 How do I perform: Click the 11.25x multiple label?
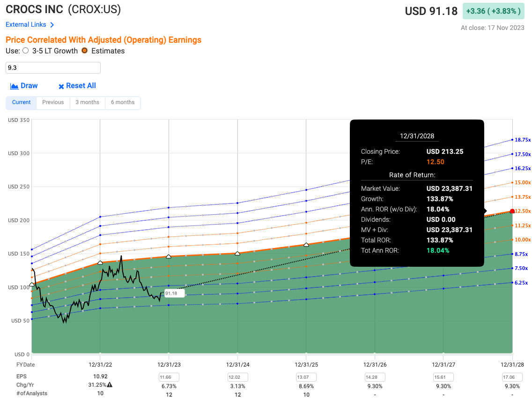coord(523,225)
